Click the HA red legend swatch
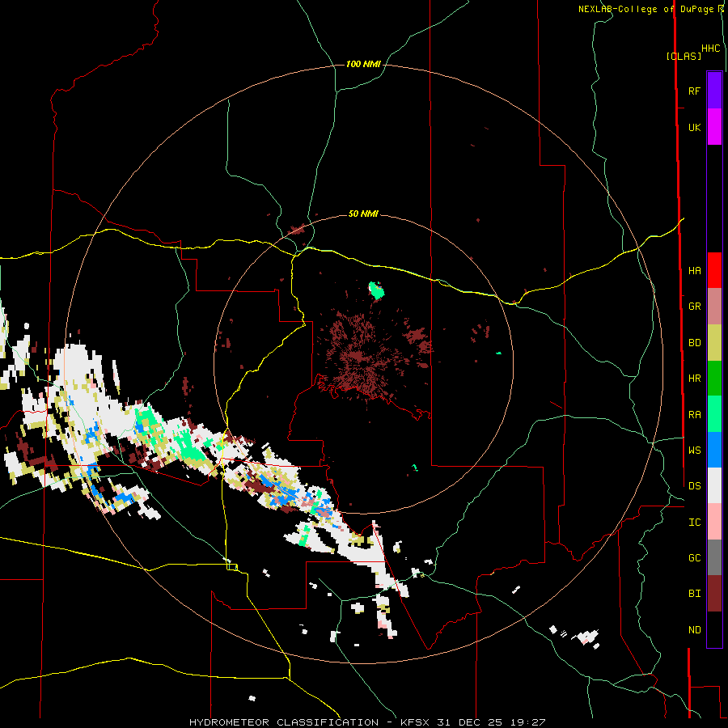The height and width of the screenshot is (728, 728). (714, 270)
